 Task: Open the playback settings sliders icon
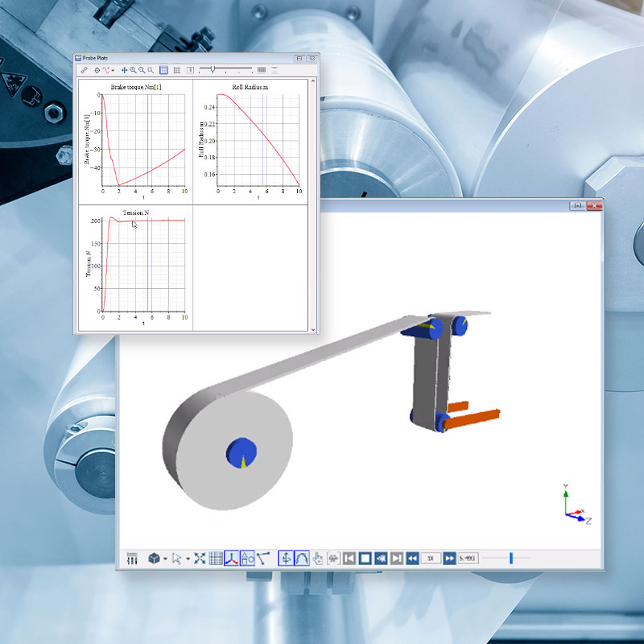[131, 559]
